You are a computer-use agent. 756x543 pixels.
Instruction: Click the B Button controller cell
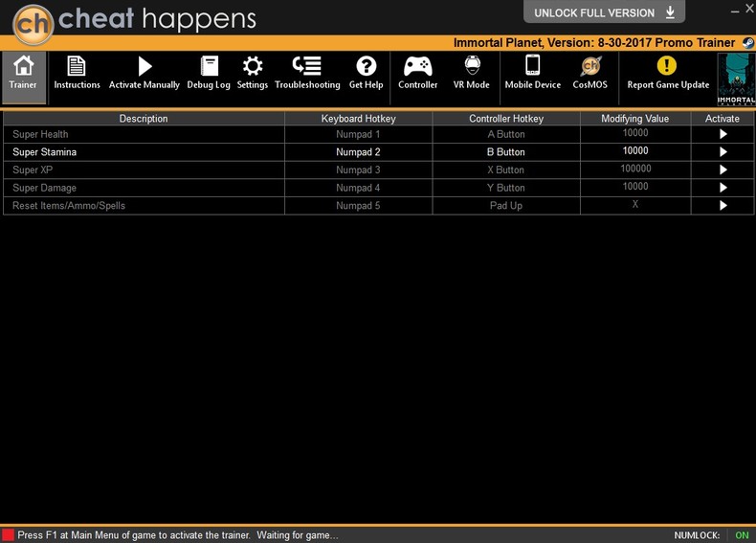pyautogui.click(x=506, y=152)
